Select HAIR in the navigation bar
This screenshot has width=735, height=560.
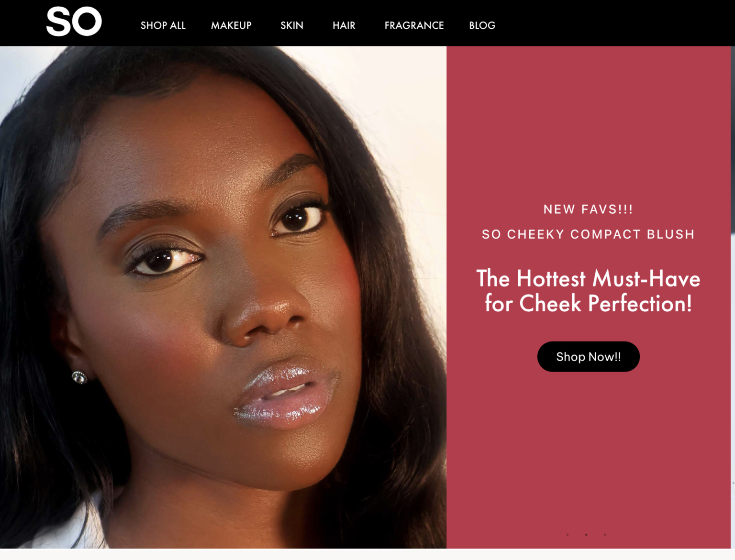(x=344, y=25)
